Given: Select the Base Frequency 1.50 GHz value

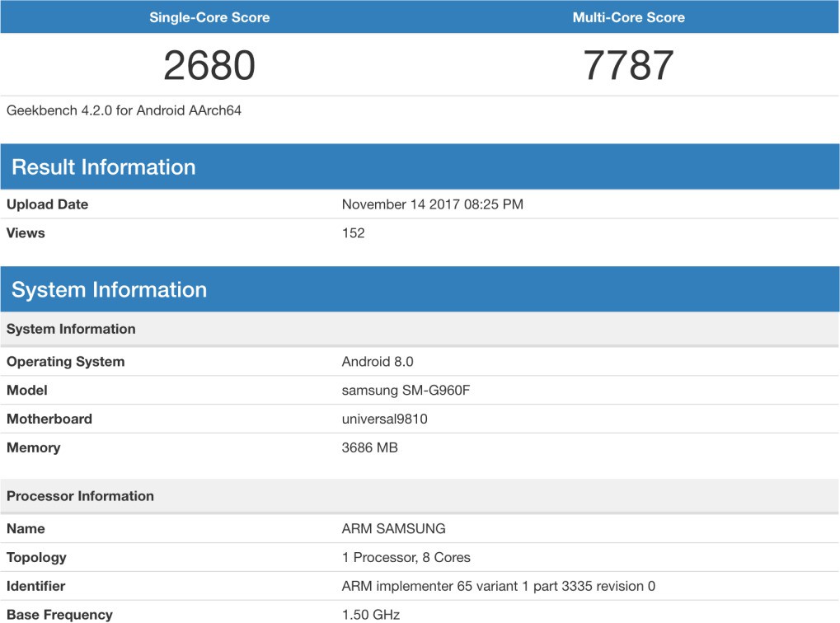Looking at the screenshot, I should click(x=368, y=614).
